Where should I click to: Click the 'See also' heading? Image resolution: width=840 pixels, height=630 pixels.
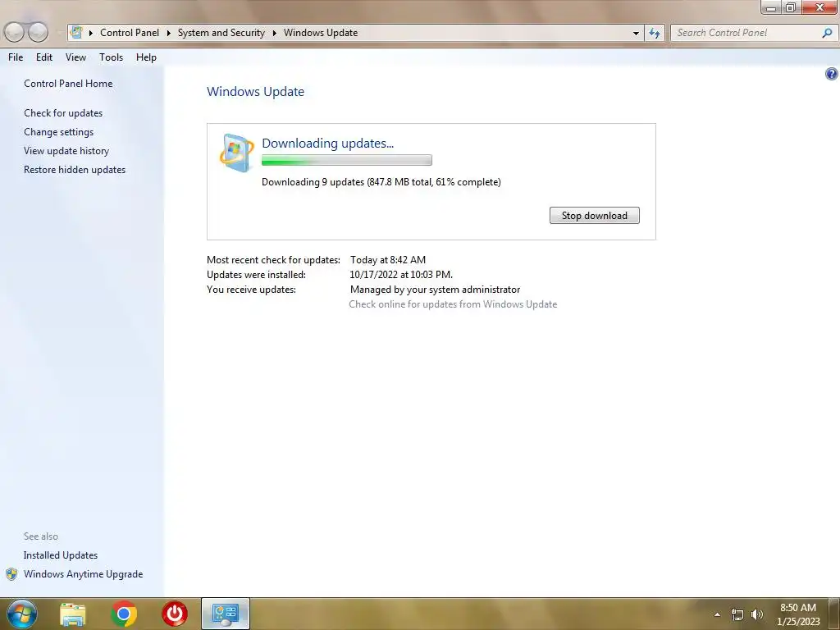(x=41, y=536)
